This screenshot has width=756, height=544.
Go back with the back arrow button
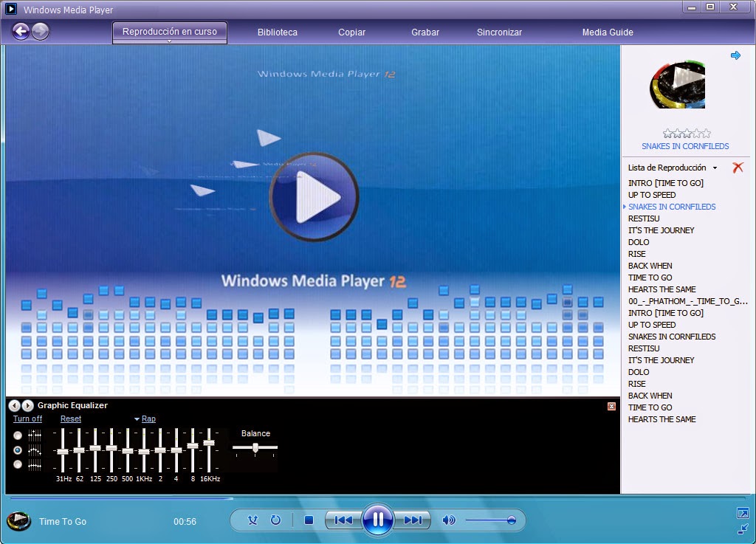pos(21,32)
